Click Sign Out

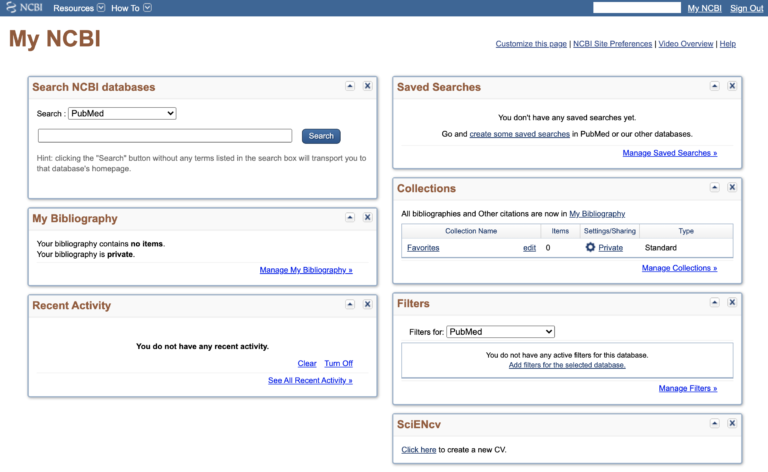[746, 8]
